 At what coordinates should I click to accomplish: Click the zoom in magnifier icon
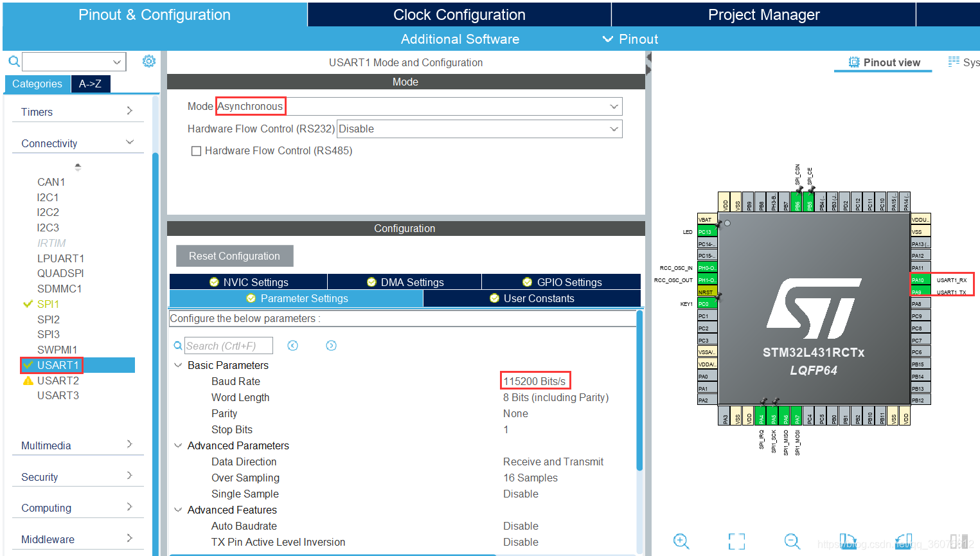tap(681, 541)
